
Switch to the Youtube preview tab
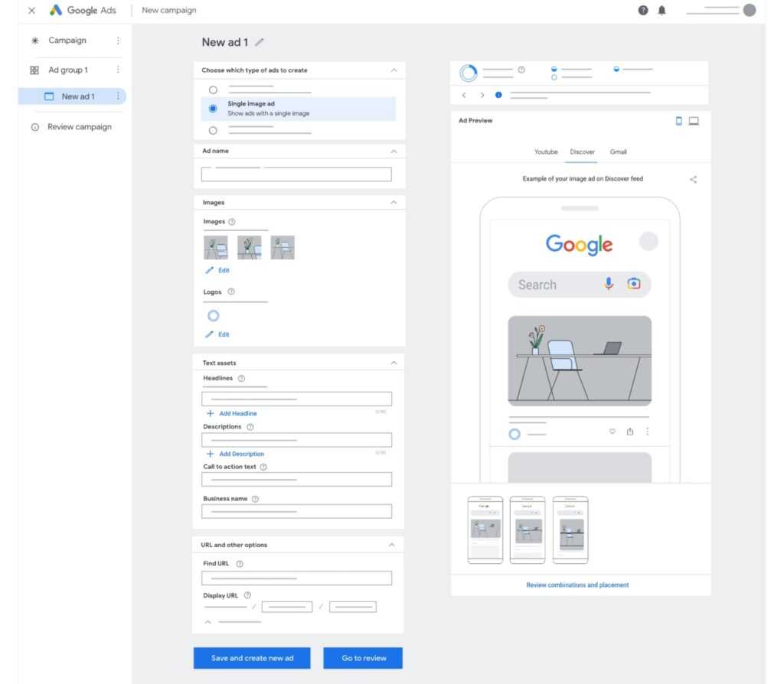point(546,152)
